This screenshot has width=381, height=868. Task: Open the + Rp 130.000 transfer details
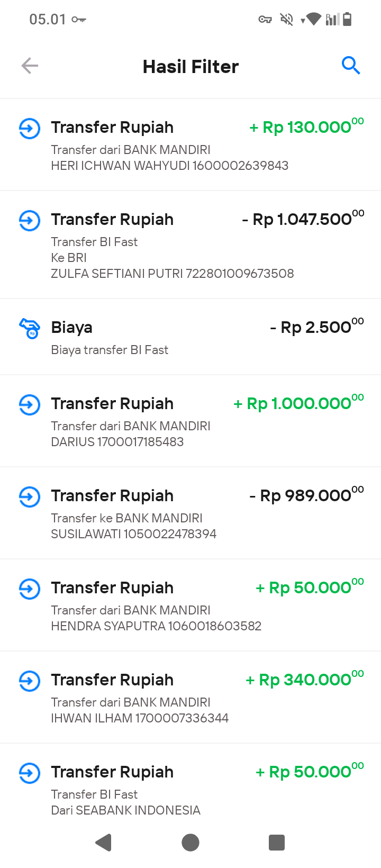click(190, 144)
